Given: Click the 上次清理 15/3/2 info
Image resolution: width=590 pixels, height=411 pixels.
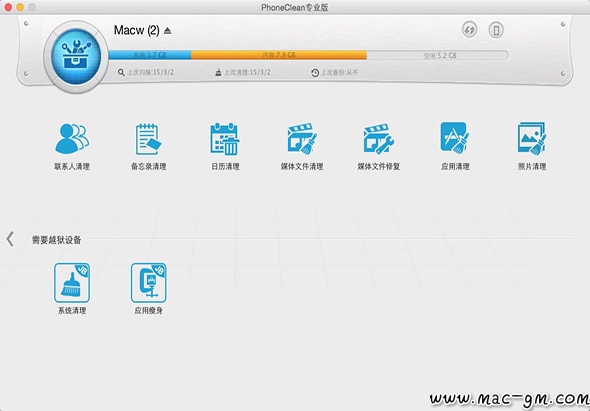Looking at the screenshot, I should pos(243,72).
